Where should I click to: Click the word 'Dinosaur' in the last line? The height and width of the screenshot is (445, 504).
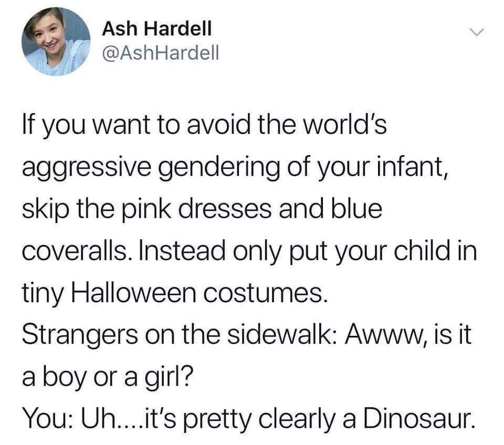coord(419,419)
